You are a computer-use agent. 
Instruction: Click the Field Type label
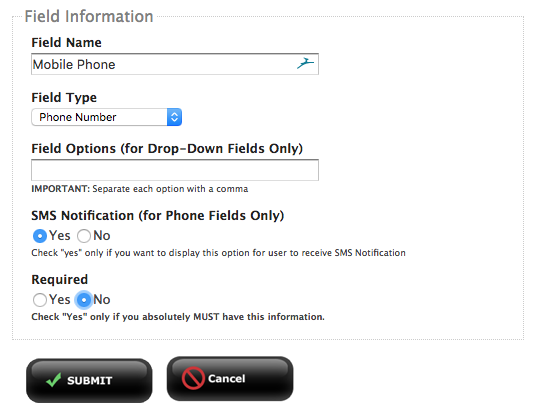click(64, 98)
